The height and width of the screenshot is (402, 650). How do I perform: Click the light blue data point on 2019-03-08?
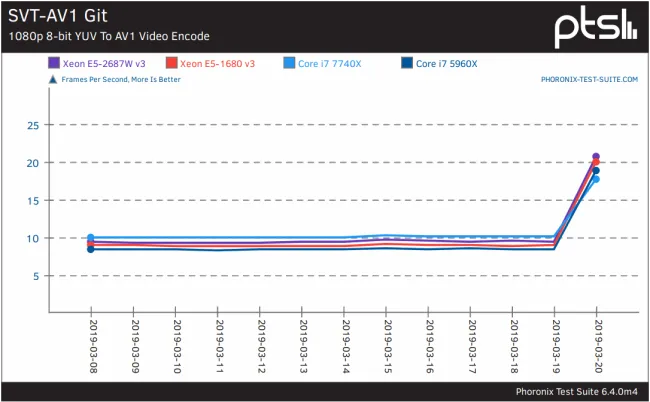pos(91,238)
